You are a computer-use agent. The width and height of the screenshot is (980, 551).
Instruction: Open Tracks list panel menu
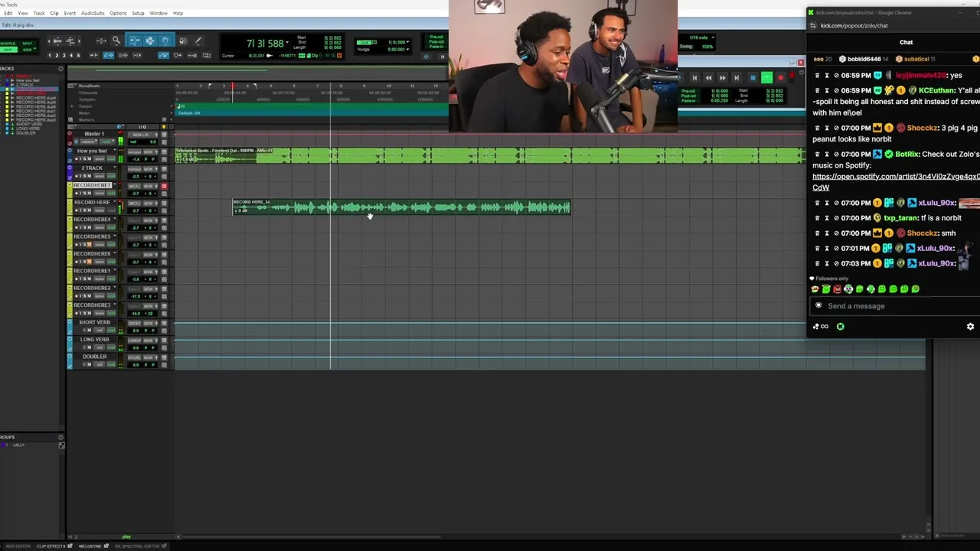click(x=60, y=69)
